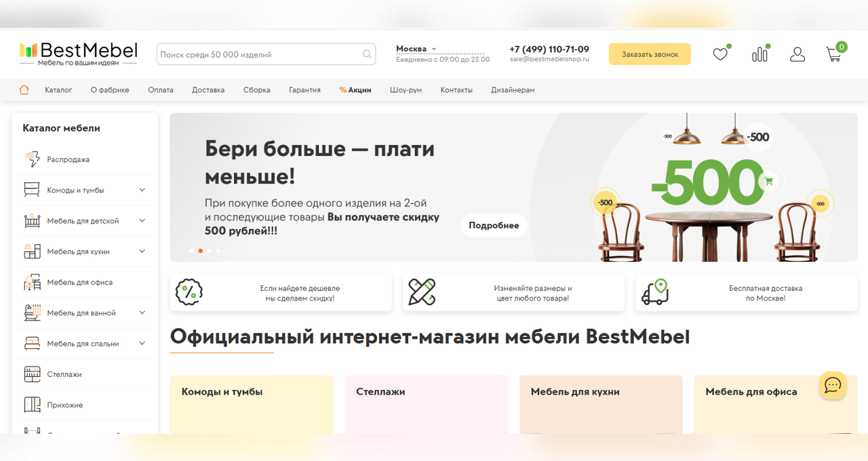This screenshot has height=461, width=868.
Task: Open the Мебель для офиса sidebar link
Action: click(x=80, y=282)
